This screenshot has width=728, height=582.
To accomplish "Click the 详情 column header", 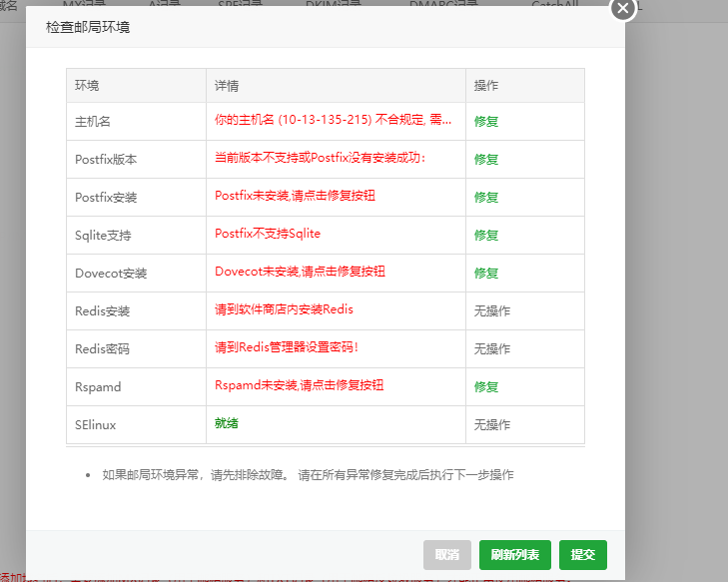I will coord(337,86).
